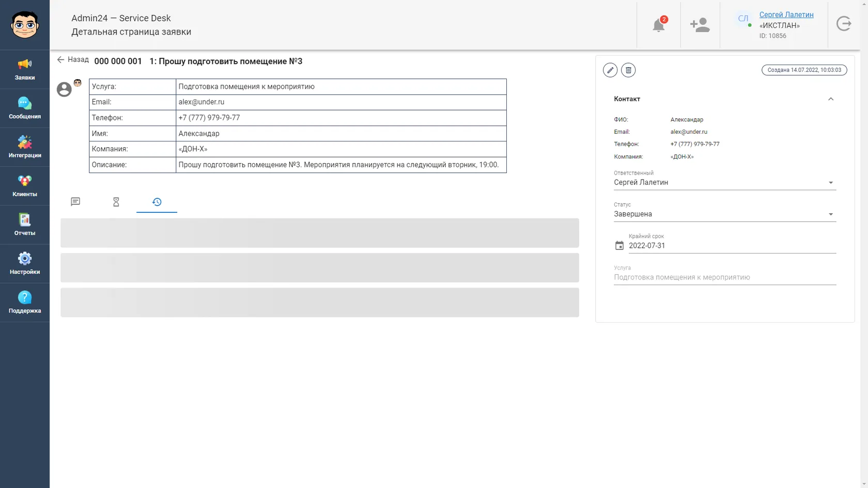Open Настройки settings section
Image resolution: width=868 pixels, height=488 pixels.
(x=25, y=264)
